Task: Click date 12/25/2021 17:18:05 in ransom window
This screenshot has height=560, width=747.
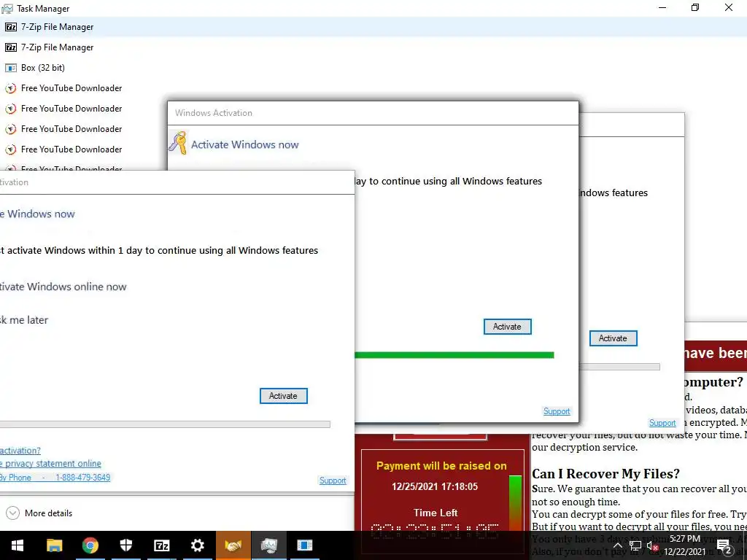Action: pos(435,486)
